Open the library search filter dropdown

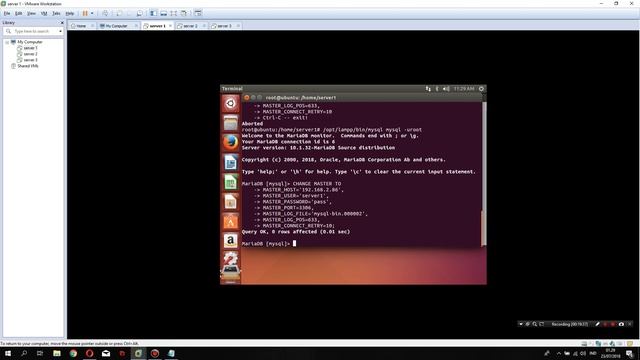pyautogui.click(x=60, y=31)
